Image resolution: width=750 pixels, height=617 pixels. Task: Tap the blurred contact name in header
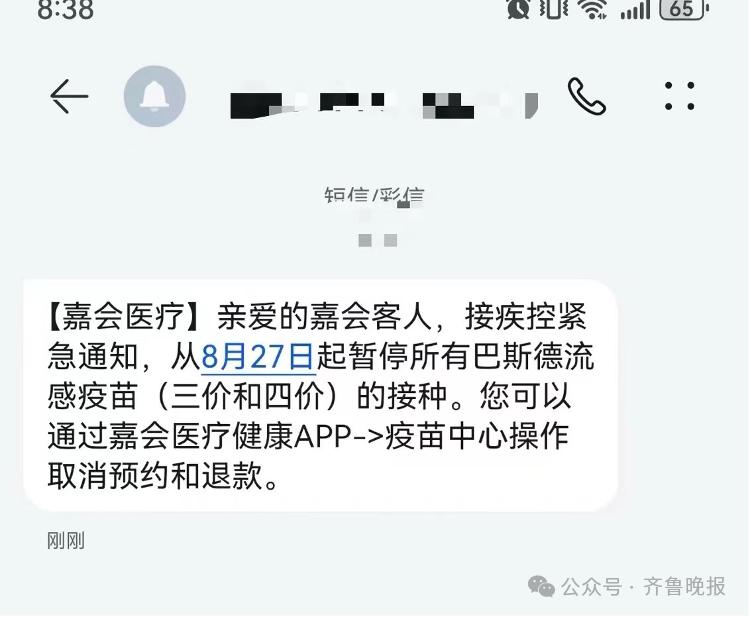point(384,105)
